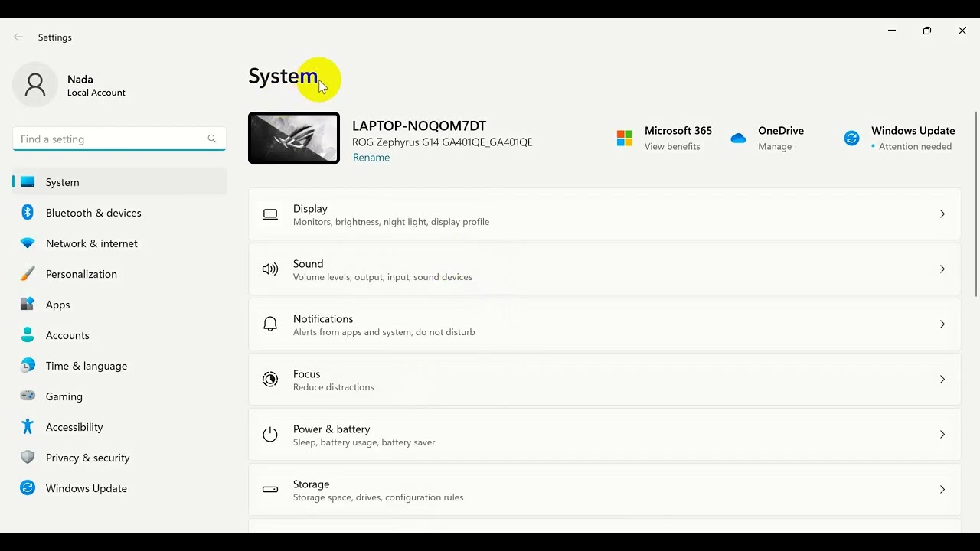Viewport: 980px width, 551px height.
Task: Click the top Windows Update refresh icon
Action: (x=851, y=139)
